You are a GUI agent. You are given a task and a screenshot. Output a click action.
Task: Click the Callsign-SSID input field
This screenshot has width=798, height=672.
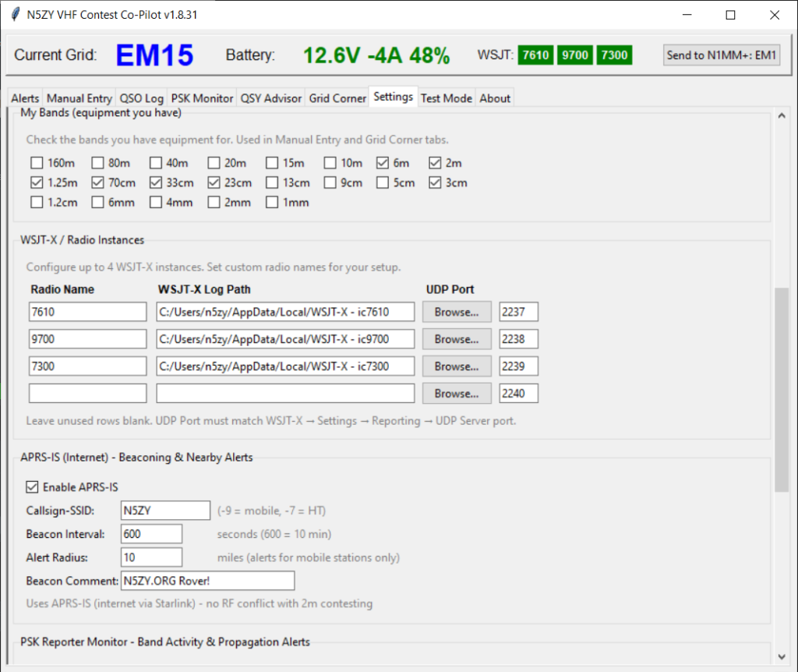coord(165,511)
